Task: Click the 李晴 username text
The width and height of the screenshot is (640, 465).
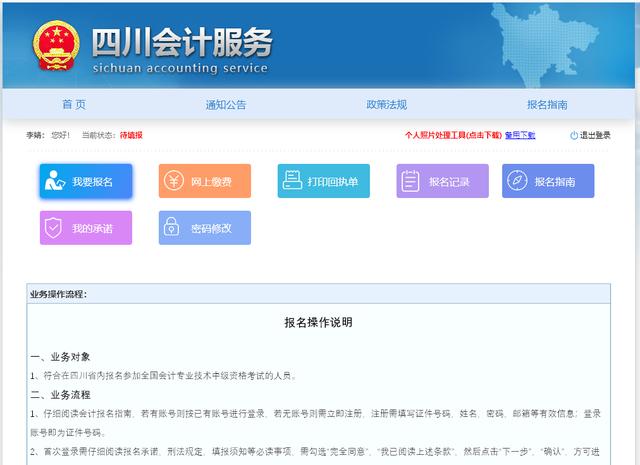Action: point(35,135)
